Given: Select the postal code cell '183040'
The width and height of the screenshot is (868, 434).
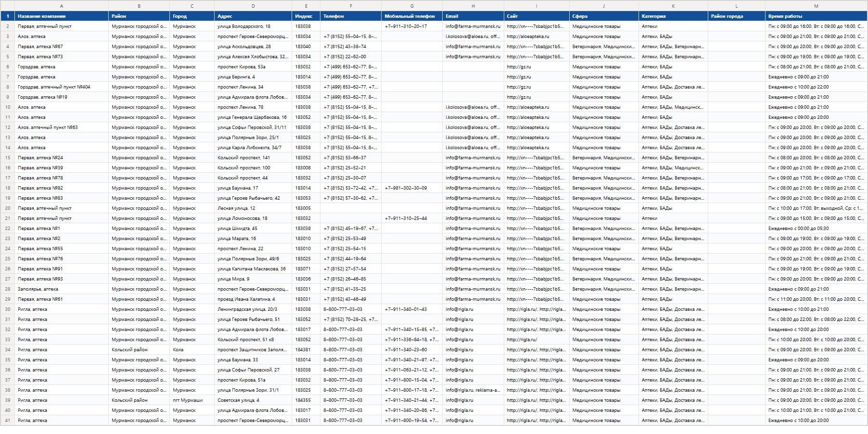Looking at the screenshot, I should pos(306,47).
